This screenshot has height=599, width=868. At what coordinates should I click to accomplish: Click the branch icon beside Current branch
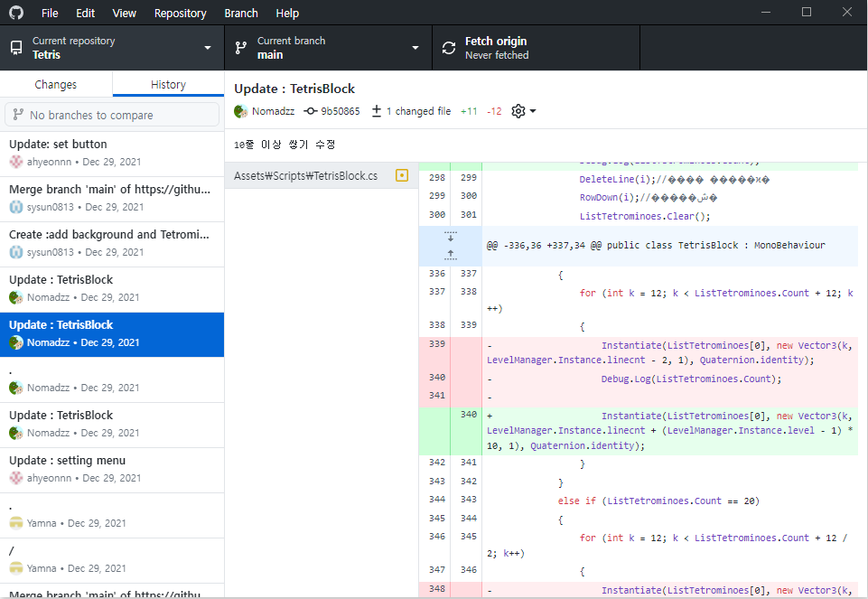pos(241,48)
